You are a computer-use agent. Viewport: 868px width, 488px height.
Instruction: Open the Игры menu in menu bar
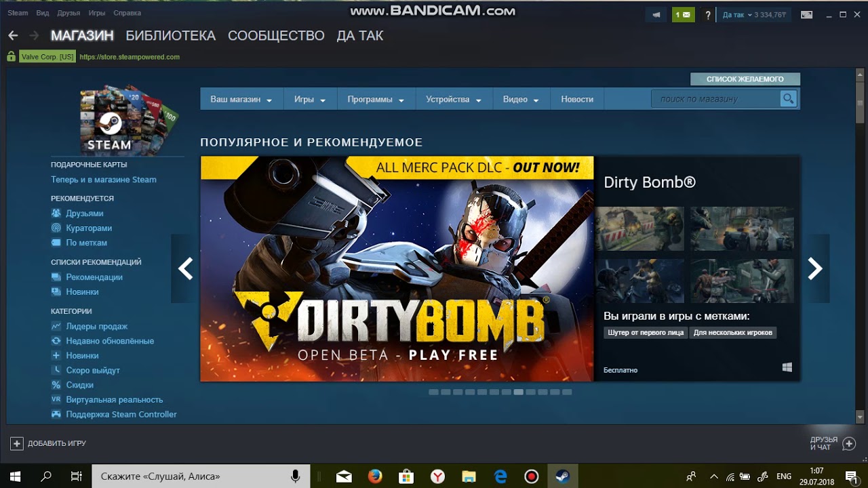96,13
